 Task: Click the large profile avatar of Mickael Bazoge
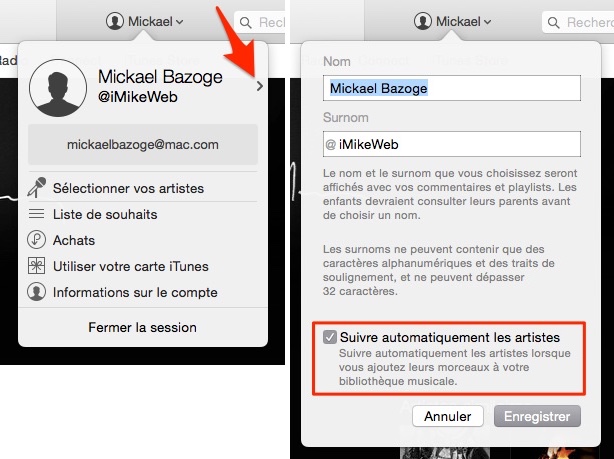(x=58, y=88)
